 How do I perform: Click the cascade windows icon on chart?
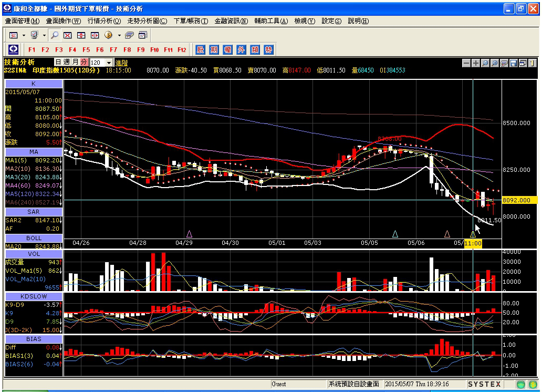523,63
